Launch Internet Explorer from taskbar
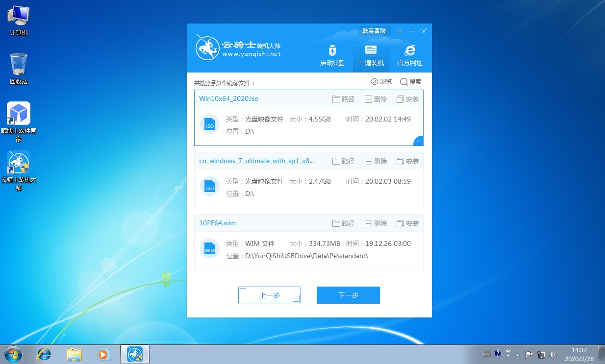 click(x=44, y=354)
